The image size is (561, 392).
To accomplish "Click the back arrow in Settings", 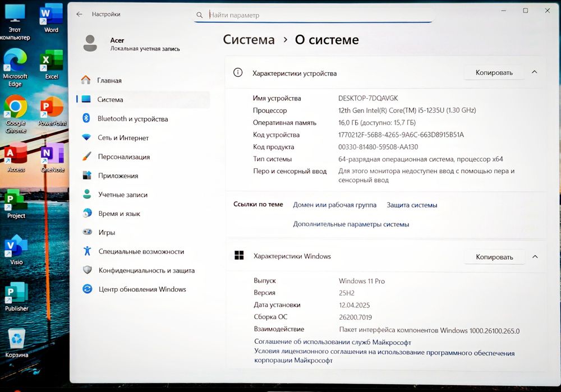I will click(80, 15).
